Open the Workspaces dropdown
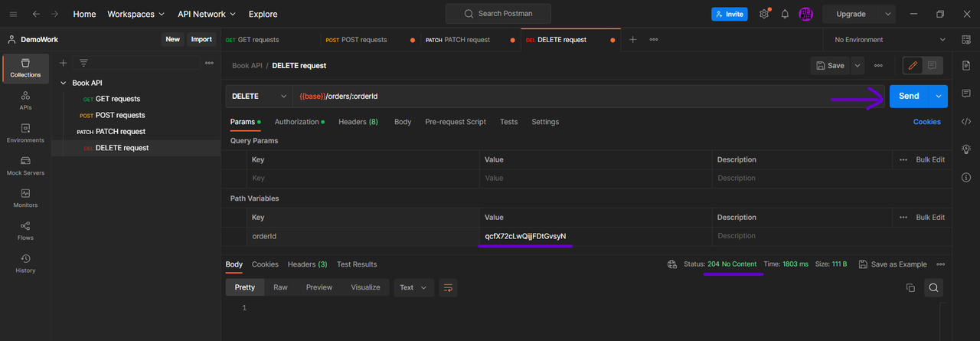 pos(136,14)
